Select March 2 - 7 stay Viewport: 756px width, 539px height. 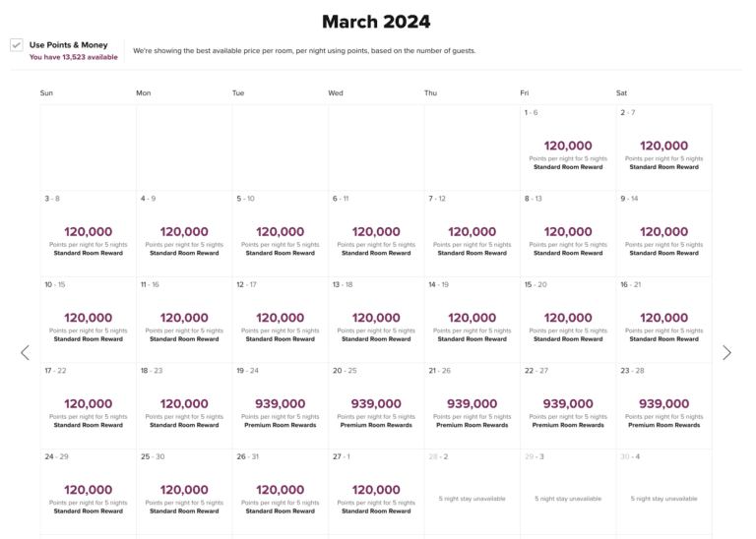click(x=663, y=146)
